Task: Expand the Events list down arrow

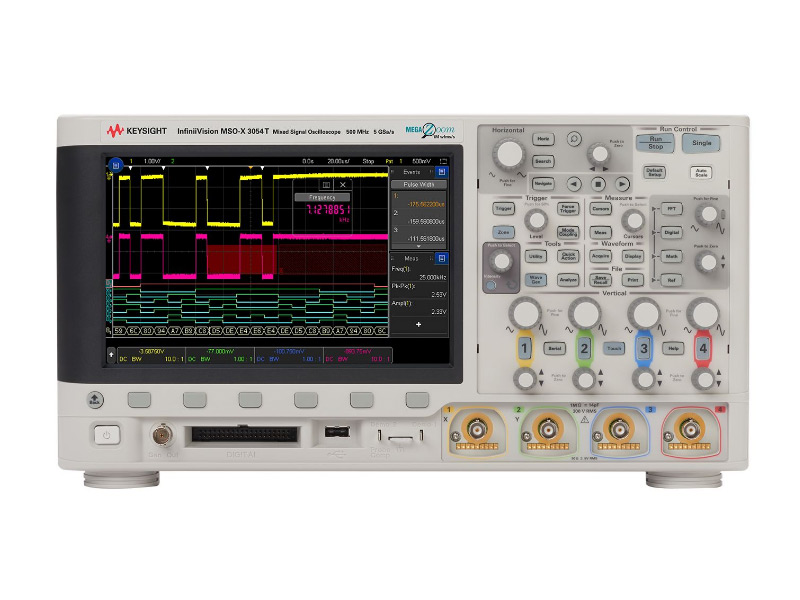Action: tap(418, 246)
